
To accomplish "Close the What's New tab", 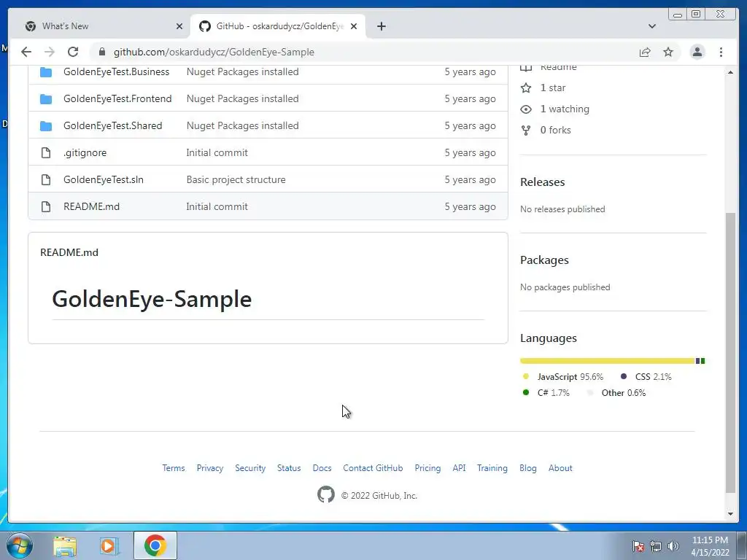I will [x=179, y=26].
